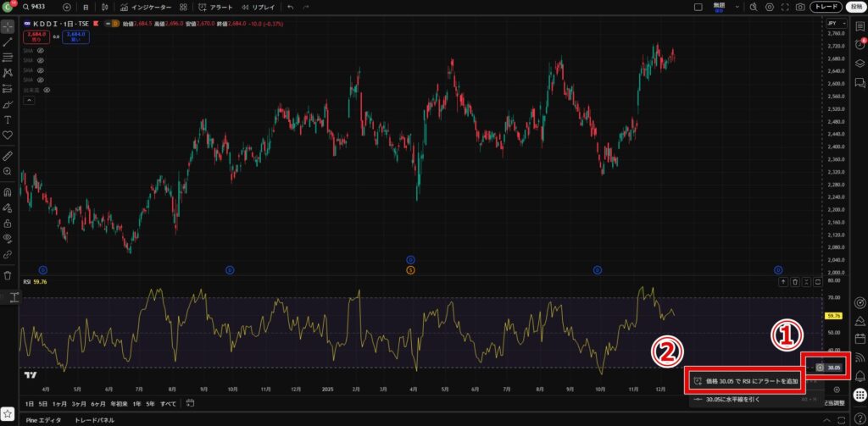Open the trash can remove-objects tool
Image resolution: width=868 pixels, height=426 pixels.
pos(8,275)
